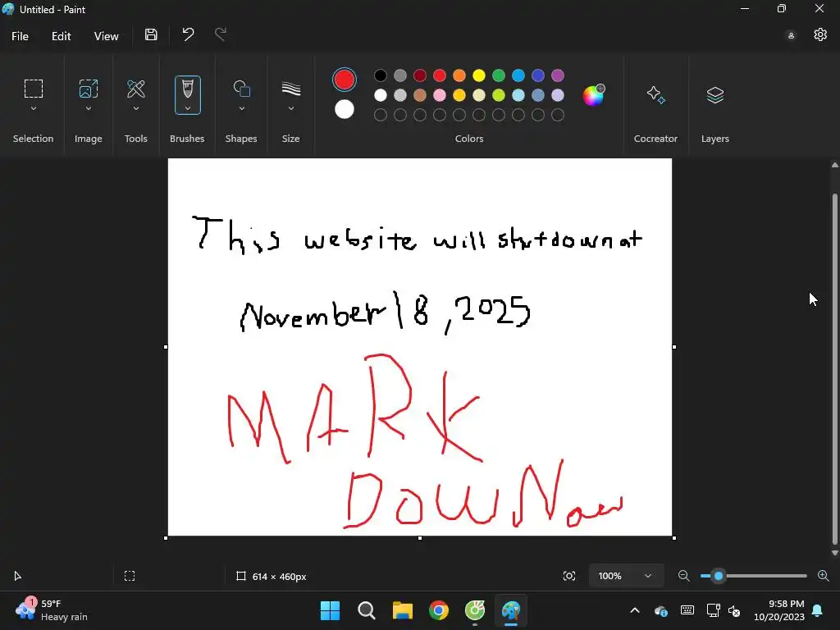Pick the brown color swatch
The width and height of the screenshot is (840, 630).
[x=420, y=95]
